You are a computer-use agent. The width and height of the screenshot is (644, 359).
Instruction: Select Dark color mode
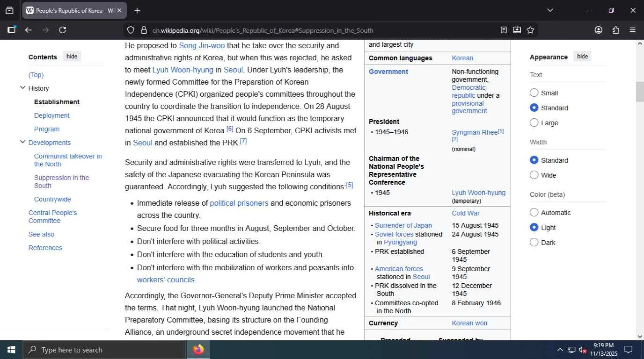(534, 242)
